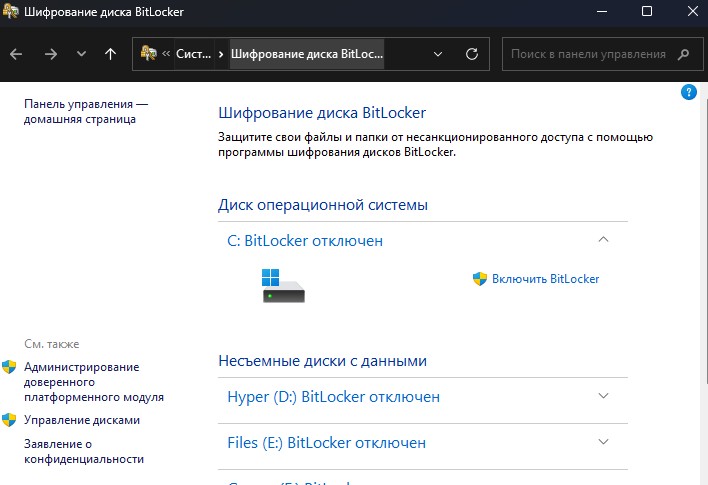
Task: Collapse the 'C: BitLocker отключен' section chevron
Action: pos(603,239)
